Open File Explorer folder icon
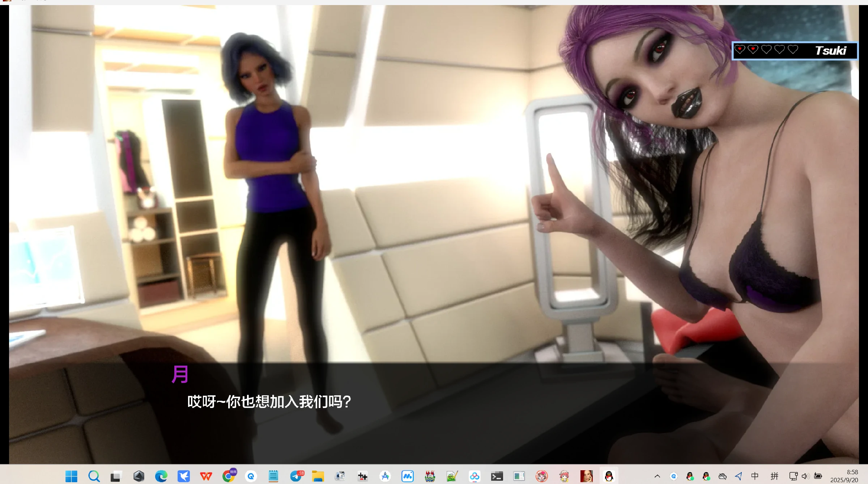This screenshot has height=484, width=868. [x=318, y=476]
